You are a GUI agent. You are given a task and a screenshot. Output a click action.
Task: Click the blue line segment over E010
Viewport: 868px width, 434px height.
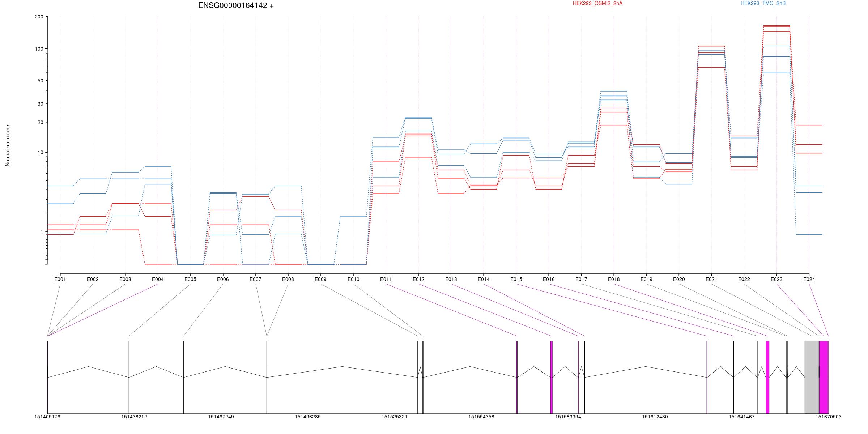tap(353, 217)
